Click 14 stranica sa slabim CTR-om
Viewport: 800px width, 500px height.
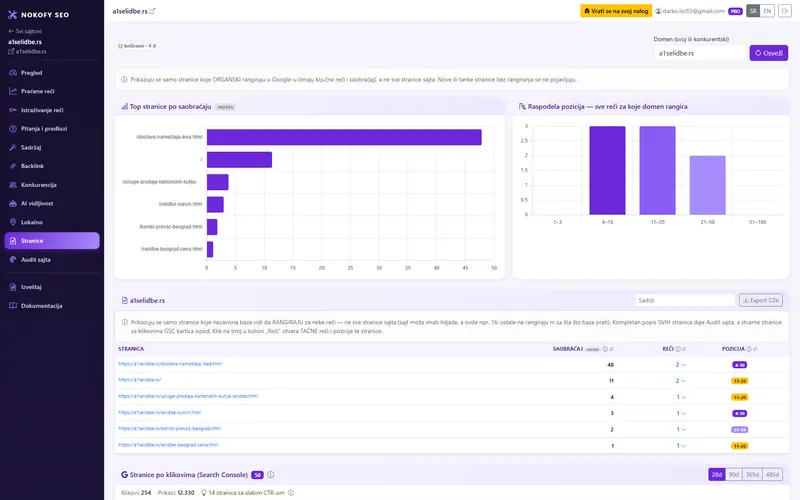coord(242,493)
